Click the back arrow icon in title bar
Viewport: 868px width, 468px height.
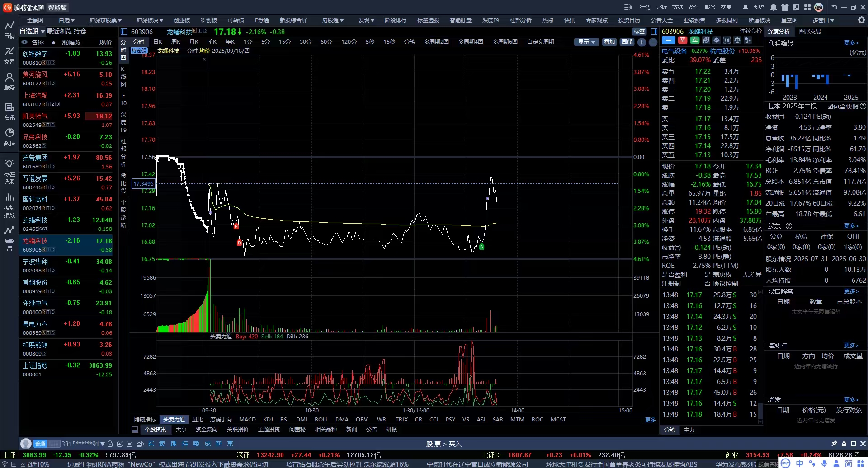coord(834,7)
